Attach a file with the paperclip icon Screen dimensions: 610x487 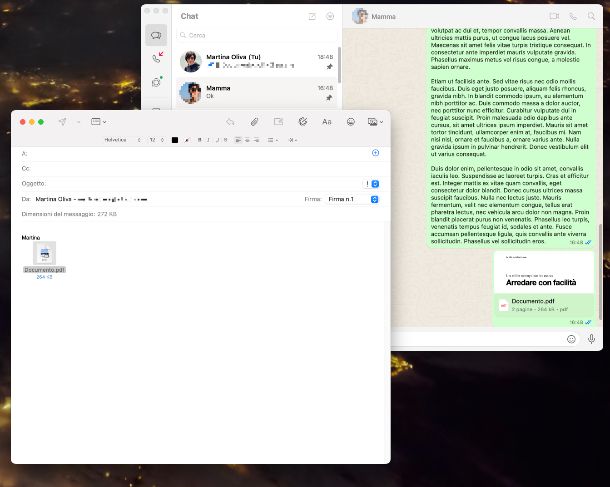254,121
